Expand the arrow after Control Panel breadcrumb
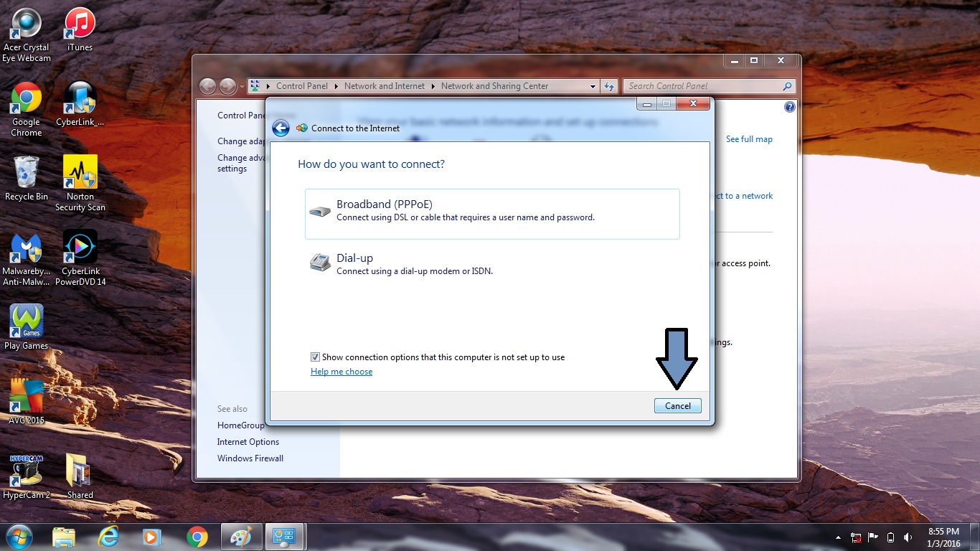980x551 pixels. [x=336, y=86]
